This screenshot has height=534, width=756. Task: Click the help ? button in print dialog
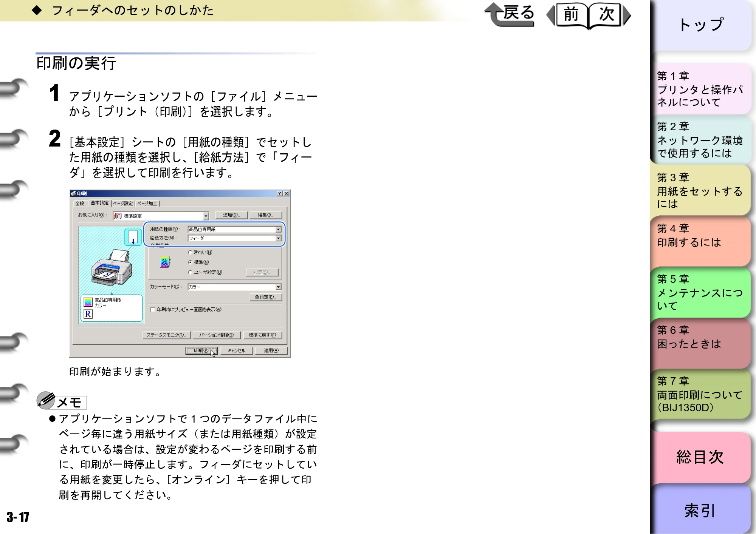pos(279,193)
